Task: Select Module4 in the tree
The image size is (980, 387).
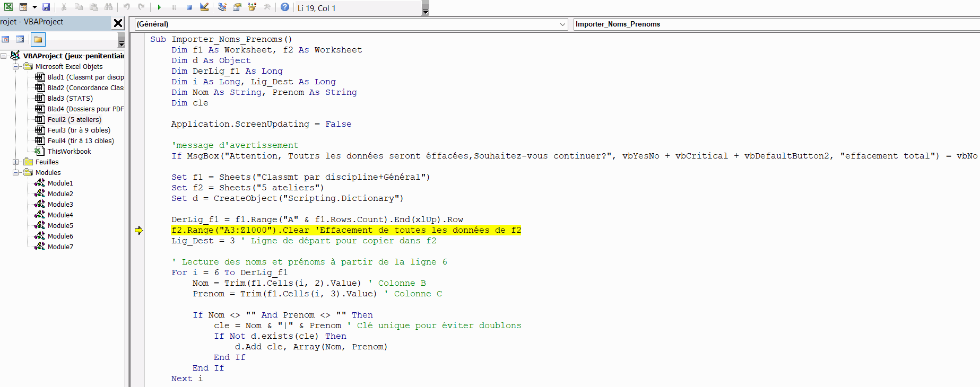Action: pyautogui.click(x=60, y=215)
